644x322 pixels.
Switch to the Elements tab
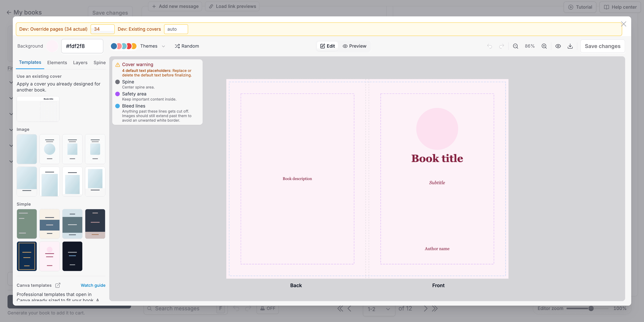coord(57,63)
